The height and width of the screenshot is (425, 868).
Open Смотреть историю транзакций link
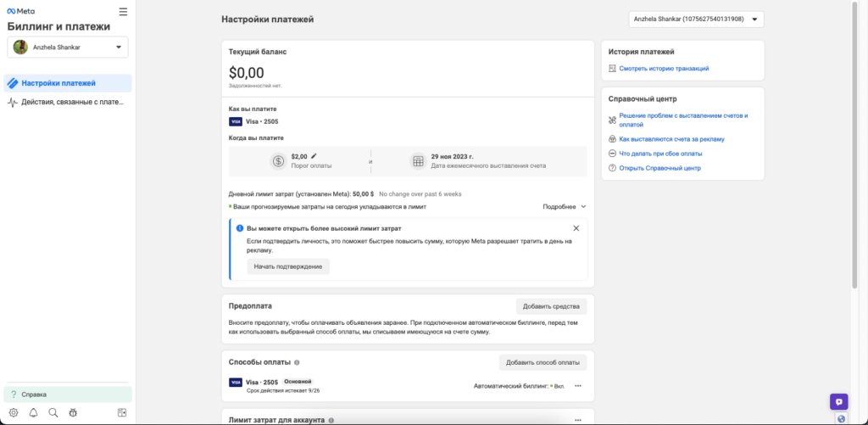click(664, 69)
